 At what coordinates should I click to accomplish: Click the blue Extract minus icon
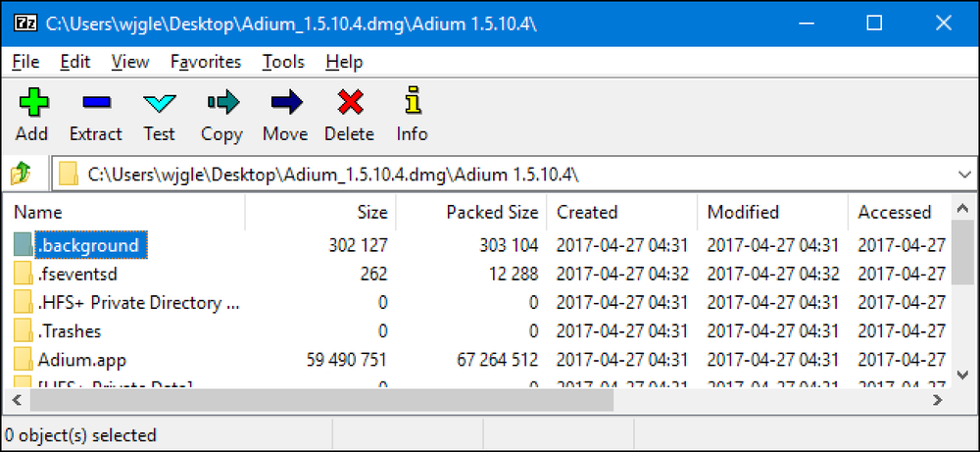point(96,102)
